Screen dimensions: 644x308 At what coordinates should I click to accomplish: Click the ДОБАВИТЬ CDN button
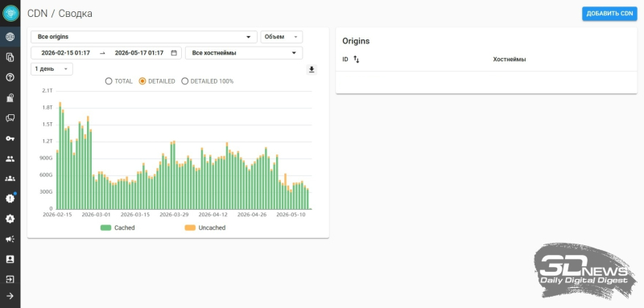(609, 14)
